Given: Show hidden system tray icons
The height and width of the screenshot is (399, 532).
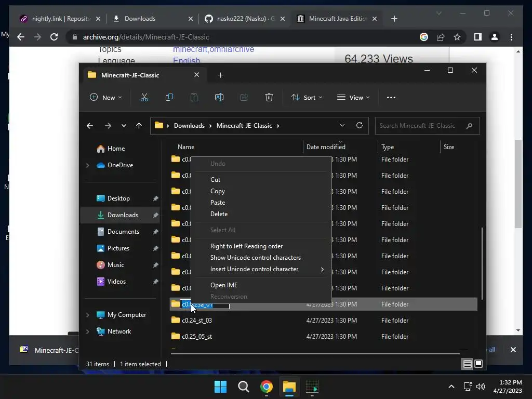Looking at the screenshot, I should coord(451,387).
